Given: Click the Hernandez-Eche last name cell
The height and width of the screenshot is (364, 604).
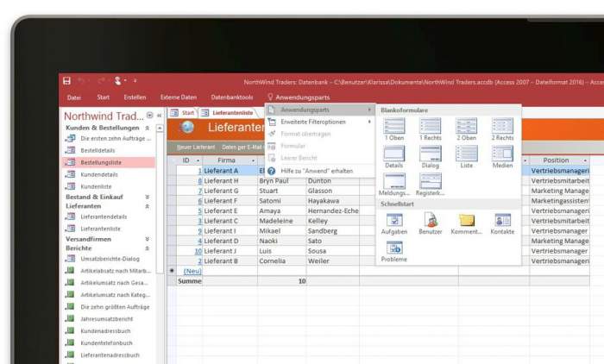Looking at the screenshot, I should pos(333,211).
